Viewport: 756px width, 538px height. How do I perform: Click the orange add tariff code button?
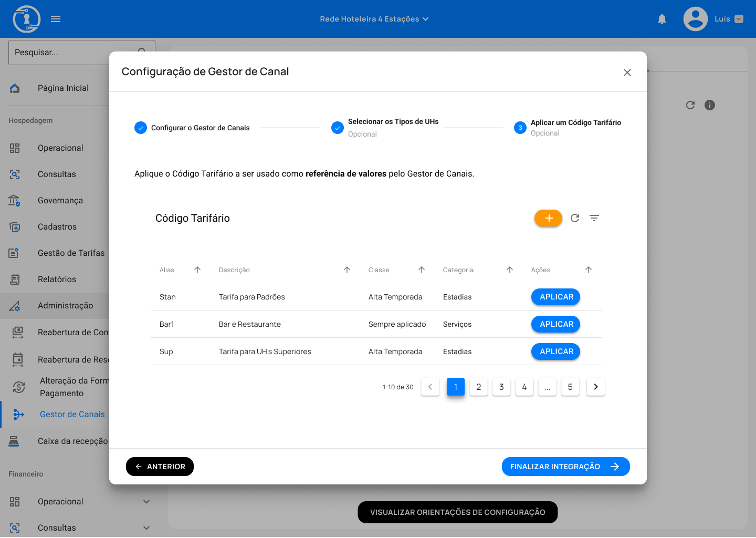pyautogui.click(x=548, y=218)
